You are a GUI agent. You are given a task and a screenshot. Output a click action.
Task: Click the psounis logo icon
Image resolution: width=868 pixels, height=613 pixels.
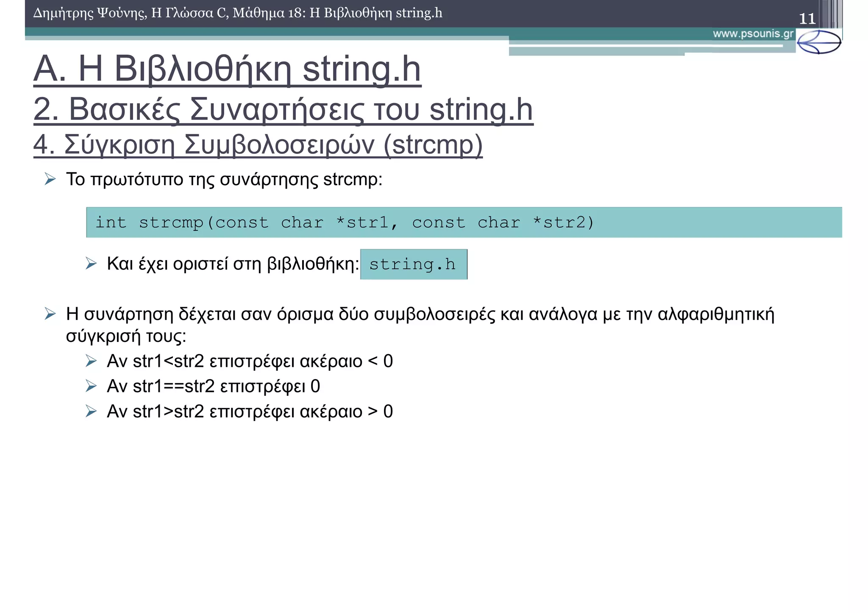[x=819, y=42]
